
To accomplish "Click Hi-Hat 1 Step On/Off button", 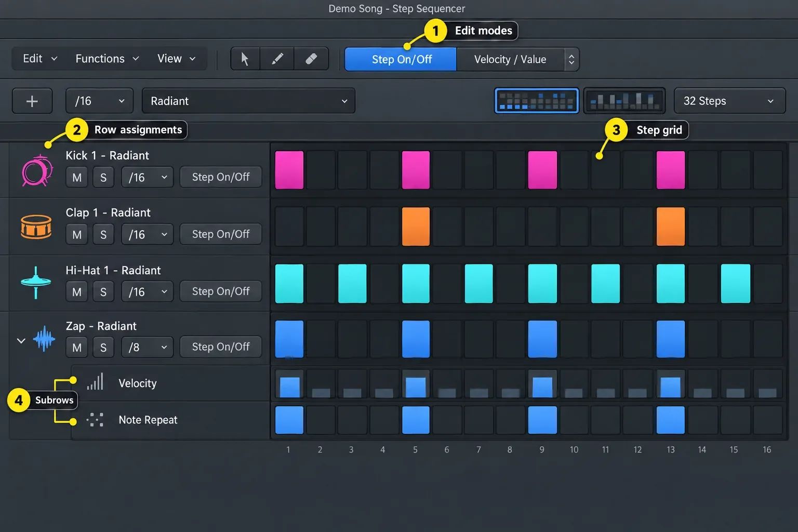I will point(221,291).
